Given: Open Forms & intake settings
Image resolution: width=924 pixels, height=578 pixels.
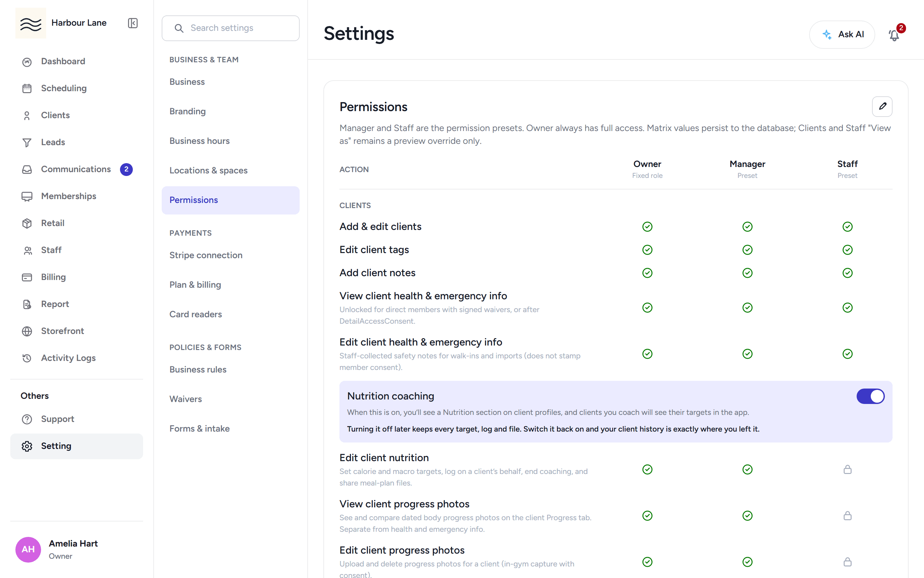Looking at the screenshot, I should click(230, 429).
